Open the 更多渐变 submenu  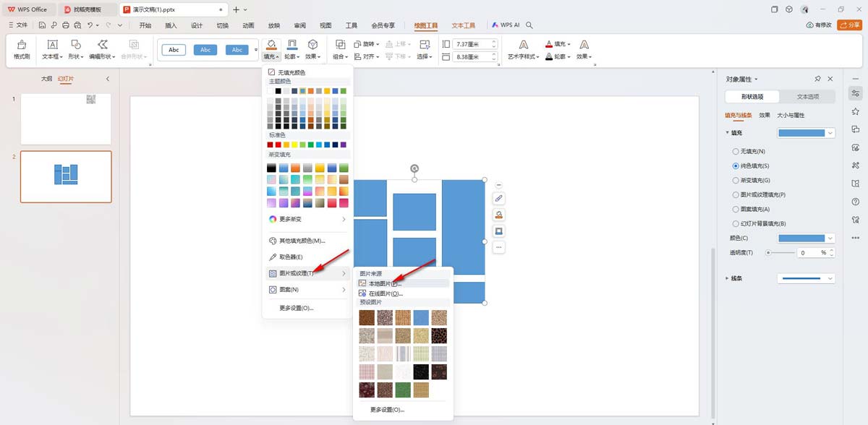point(307,219)
